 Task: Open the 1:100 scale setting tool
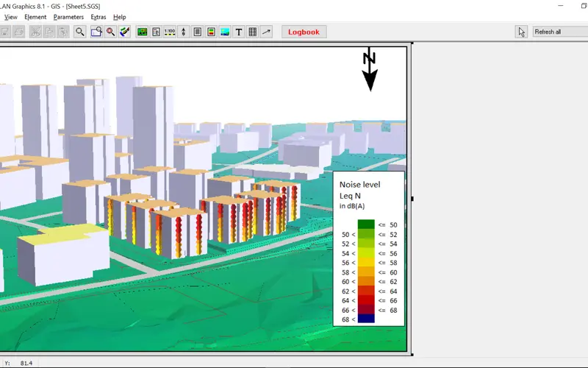click(170, 32)
